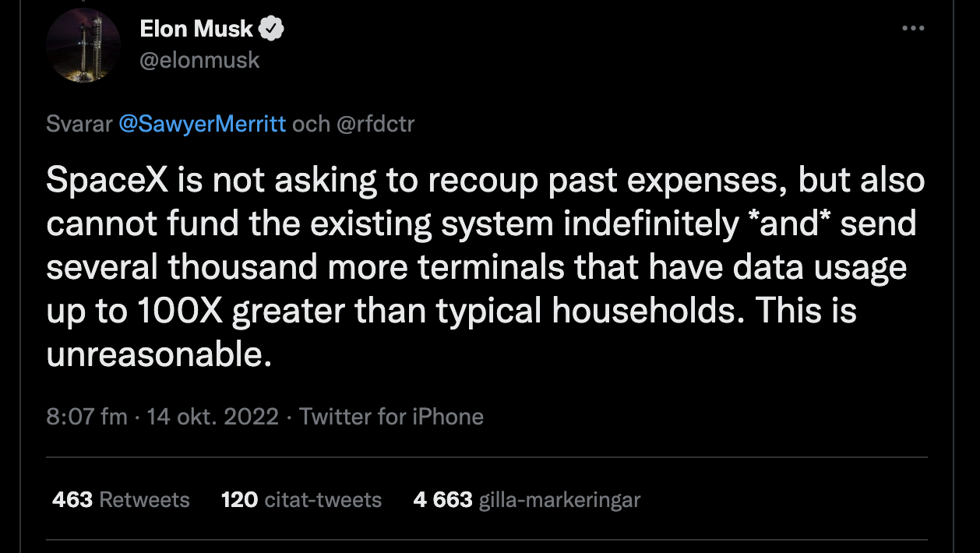Click the 8:07 fm time in timestamp

(x=86, y=417)
